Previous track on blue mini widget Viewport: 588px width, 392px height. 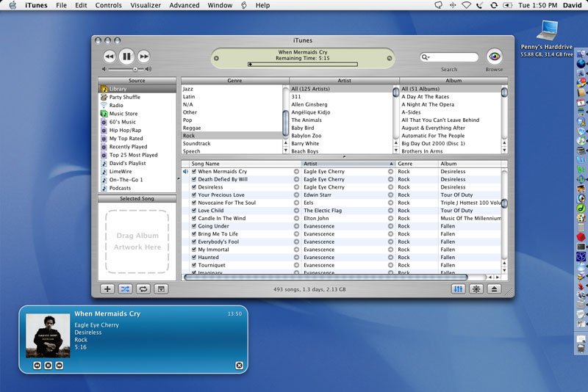pos(37,366)
